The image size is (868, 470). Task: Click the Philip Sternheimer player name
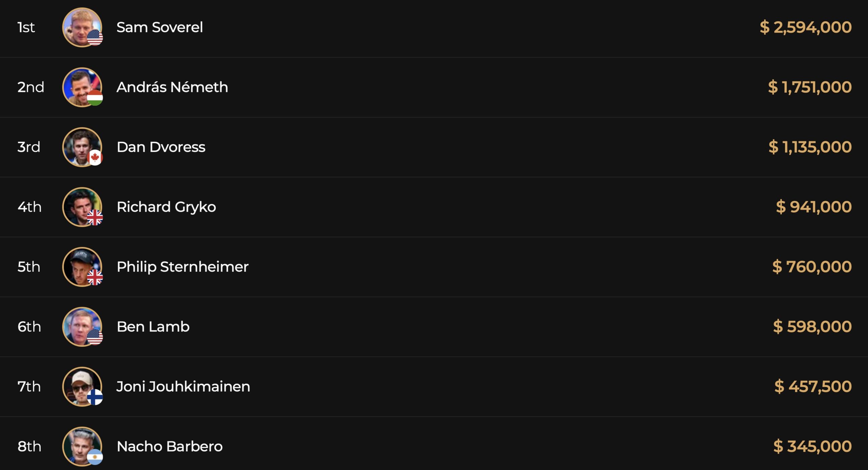point(182,267)
